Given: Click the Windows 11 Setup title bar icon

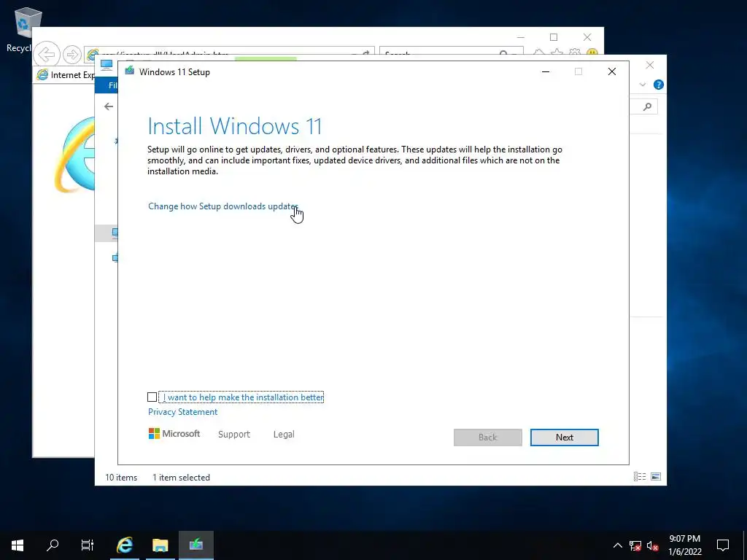Looking at the screenshot, I should pos(129,71).
